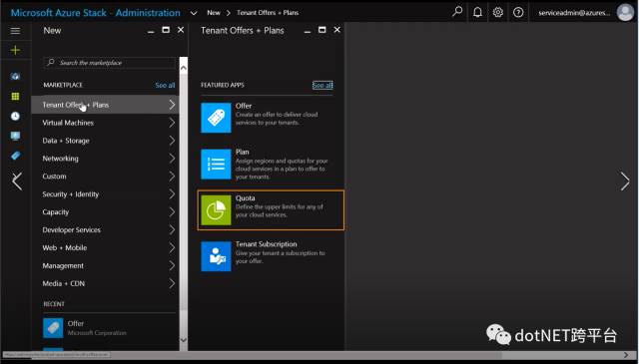The width and height of the screenshot is (639, 364).
Task: Select Data + Storage category
Action: point(105,141)
